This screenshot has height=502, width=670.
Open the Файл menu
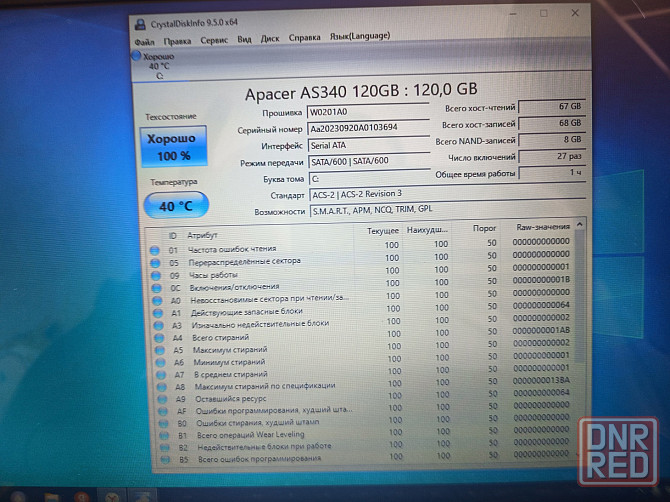144,42
